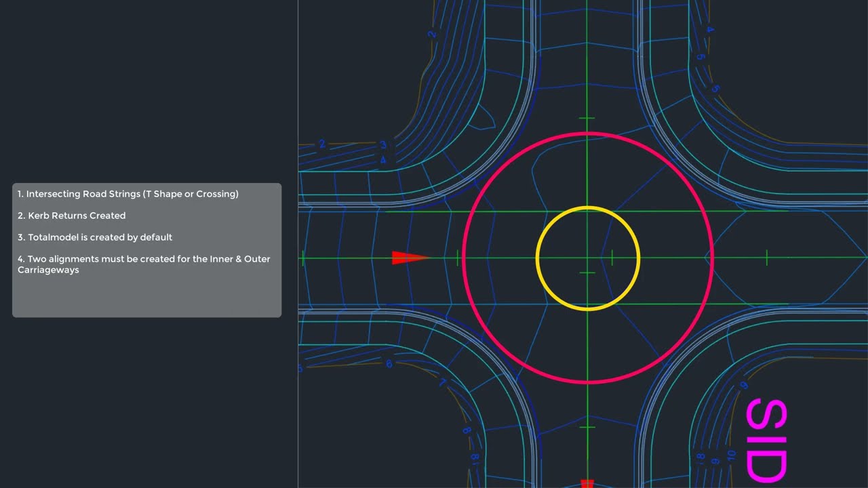Select 'Totalmodel is created by default' line
This screenshot has height=488, width=868.
click(x=95, y=237)
